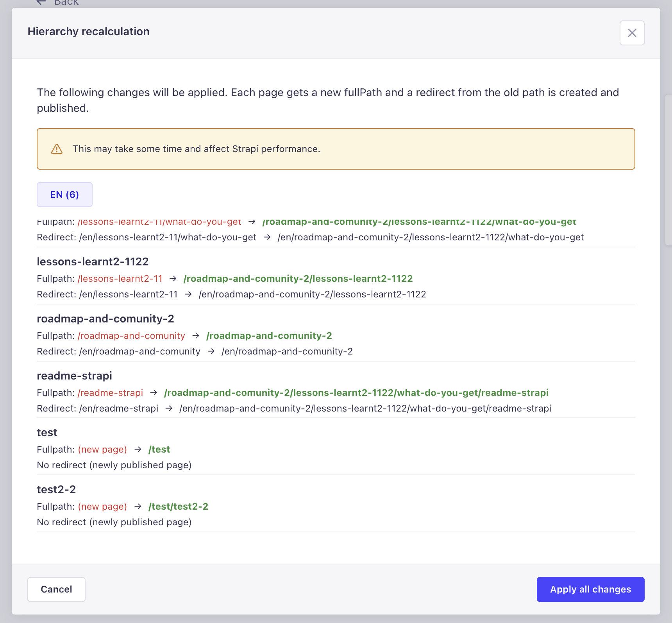Screen dimensions: 672x623
Task: Click redirect source /en/readme-strapi
Action: [119, 408]
